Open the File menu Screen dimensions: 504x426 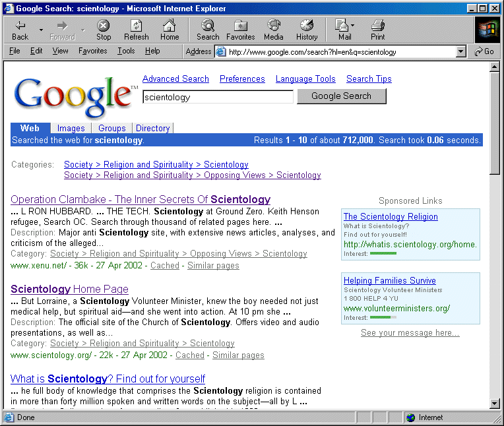(x=15, y=51)
